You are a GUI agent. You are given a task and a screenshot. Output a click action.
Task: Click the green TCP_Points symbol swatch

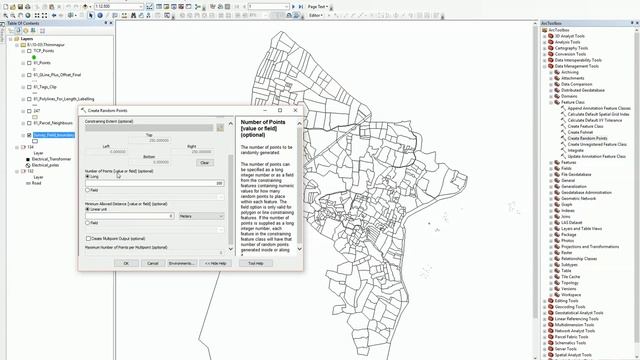(x=34, y=57)
